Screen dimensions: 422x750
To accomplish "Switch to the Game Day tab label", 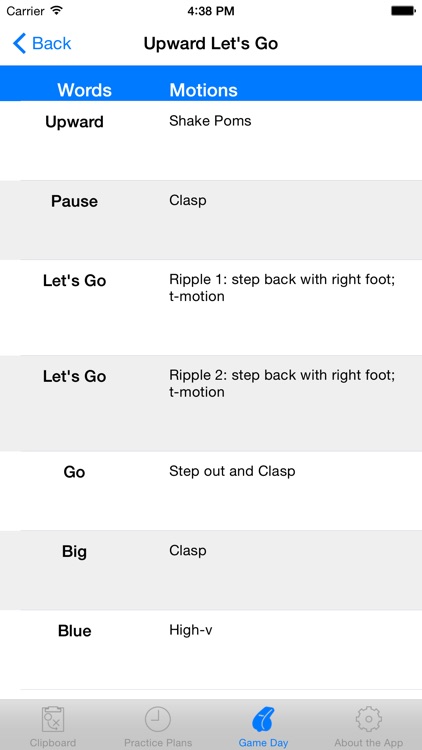I will pos(263,743).
